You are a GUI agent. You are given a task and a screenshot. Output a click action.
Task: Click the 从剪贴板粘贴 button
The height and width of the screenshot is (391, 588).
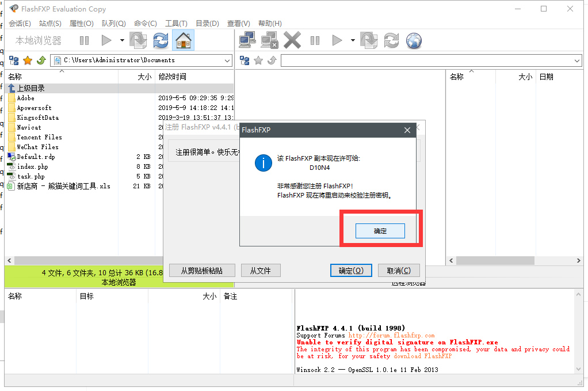click(201, 271)
